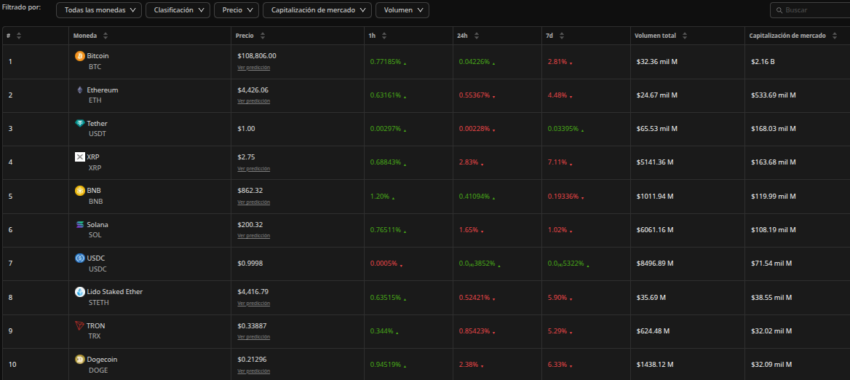The width and height of the screenshot is (850, 380).
Task: Select the Dogecoin coin name
Action: tap(102, 359)
